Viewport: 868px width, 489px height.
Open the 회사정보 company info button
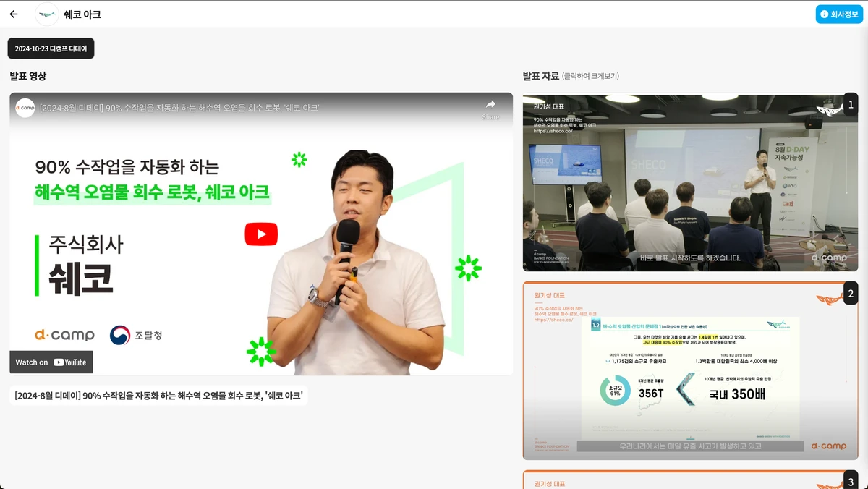point(839,14)
